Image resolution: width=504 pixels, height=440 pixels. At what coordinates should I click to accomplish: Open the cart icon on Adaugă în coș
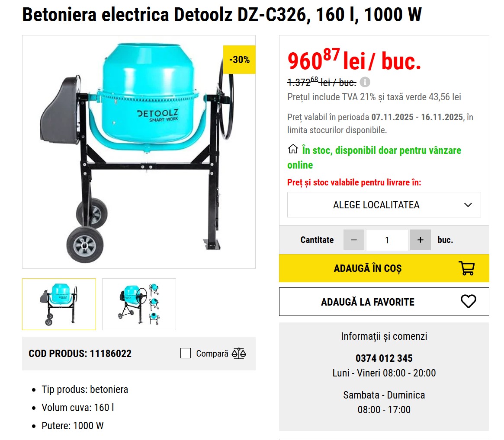[466, 268]
